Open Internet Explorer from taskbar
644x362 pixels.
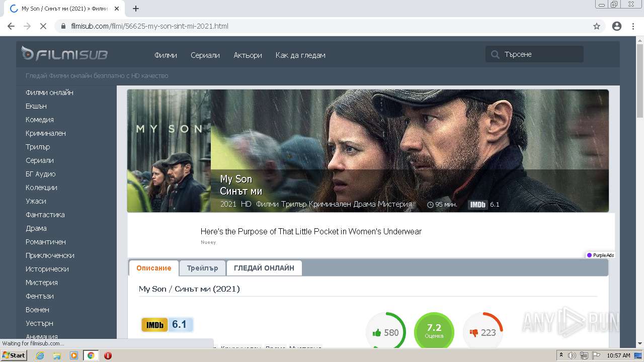[x=40, y=355]
